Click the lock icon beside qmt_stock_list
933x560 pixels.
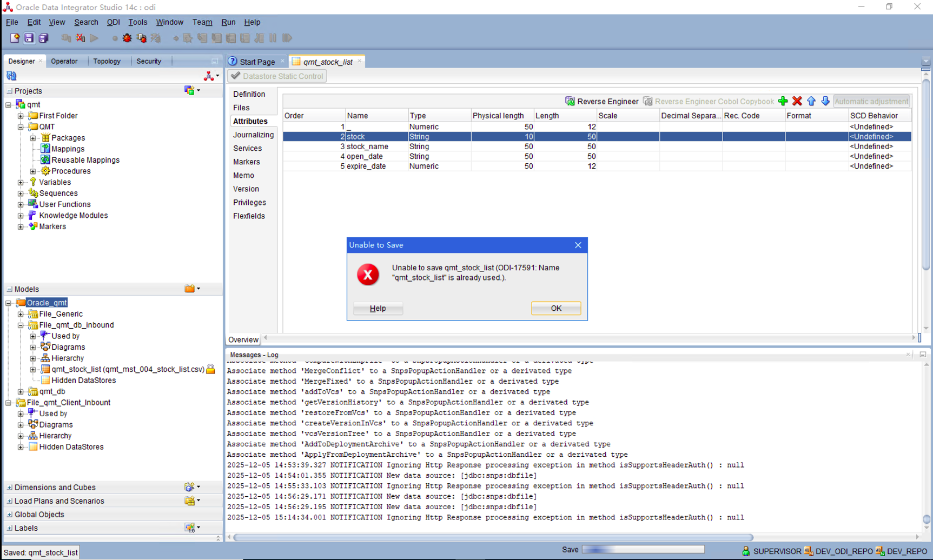click(210, 369)
